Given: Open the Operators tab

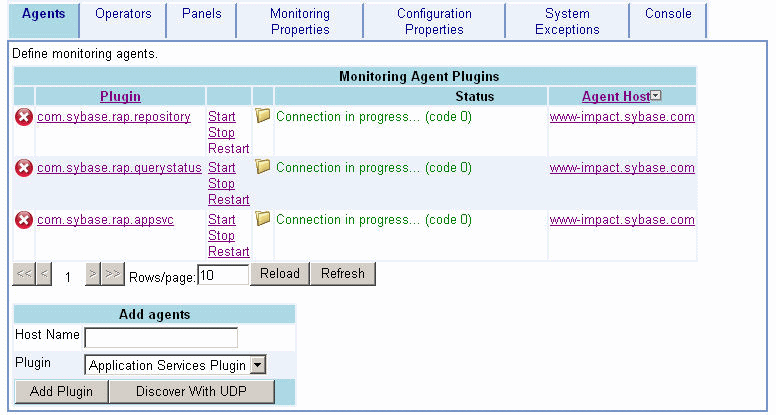Looking at the screenshot, I should 123,21.
